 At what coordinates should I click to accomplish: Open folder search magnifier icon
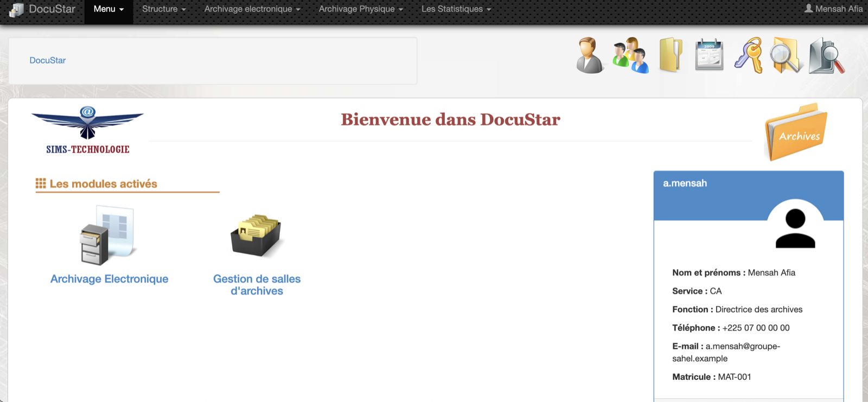pos(787,55)
